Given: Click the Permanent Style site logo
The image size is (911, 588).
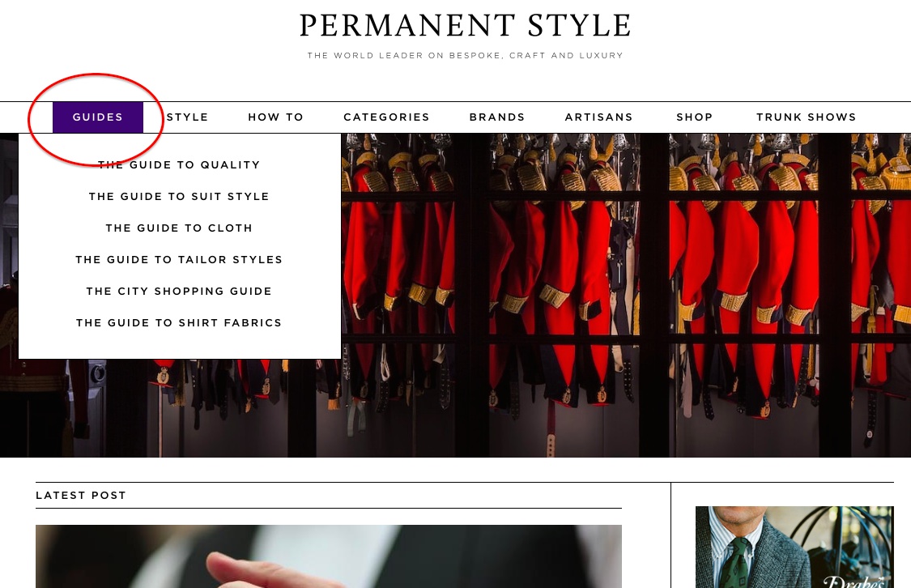Looking at the screenshot, I should (465, 26).
